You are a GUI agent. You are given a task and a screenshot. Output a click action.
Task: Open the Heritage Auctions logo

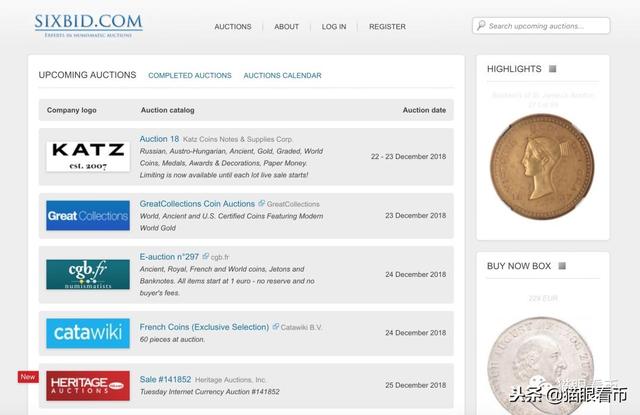point(88,386)
